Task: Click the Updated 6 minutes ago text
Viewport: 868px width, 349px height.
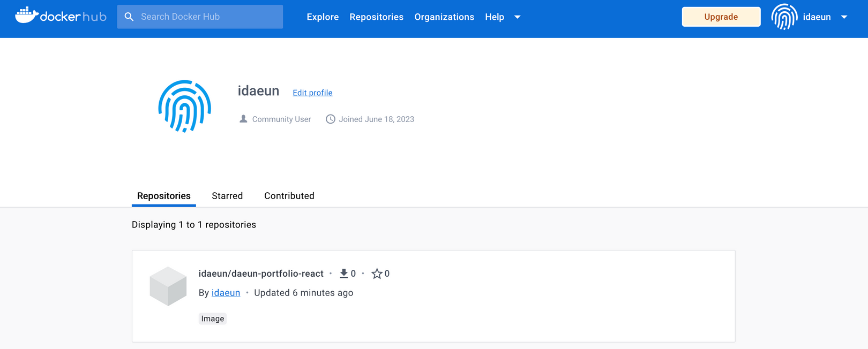Action: [x=304, y=293]
